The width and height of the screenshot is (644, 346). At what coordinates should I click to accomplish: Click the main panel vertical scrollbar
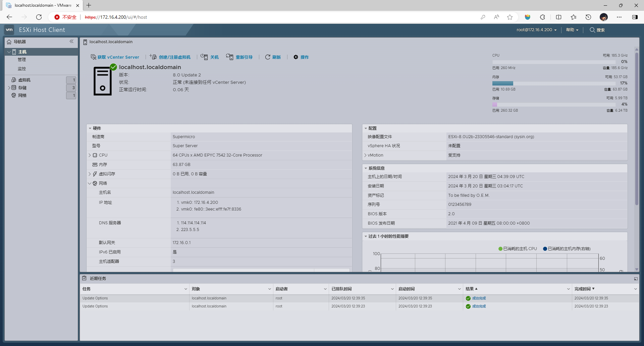637,129
